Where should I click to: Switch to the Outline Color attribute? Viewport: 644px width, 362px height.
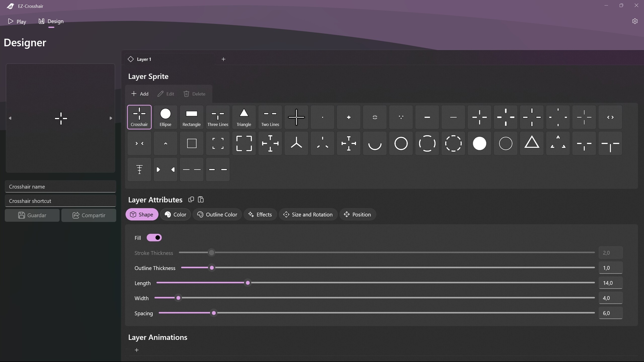[217, 214]
